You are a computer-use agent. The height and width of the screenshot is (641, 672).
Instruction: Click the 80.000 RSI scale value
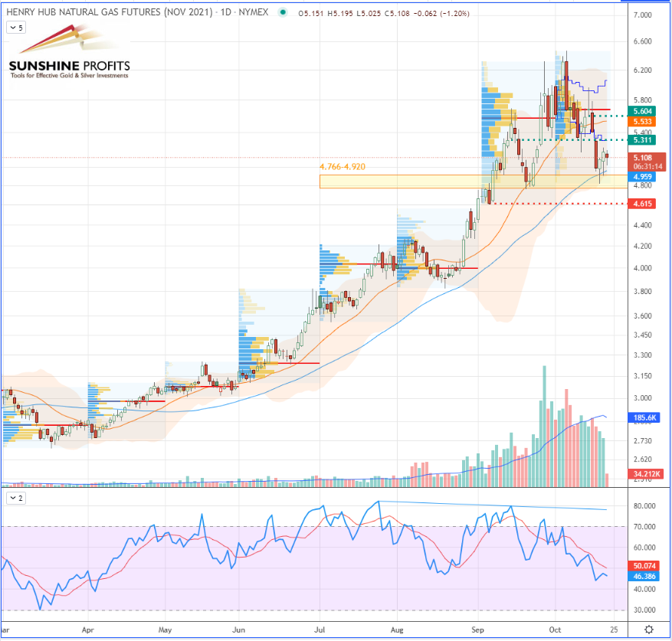[644, 506]
